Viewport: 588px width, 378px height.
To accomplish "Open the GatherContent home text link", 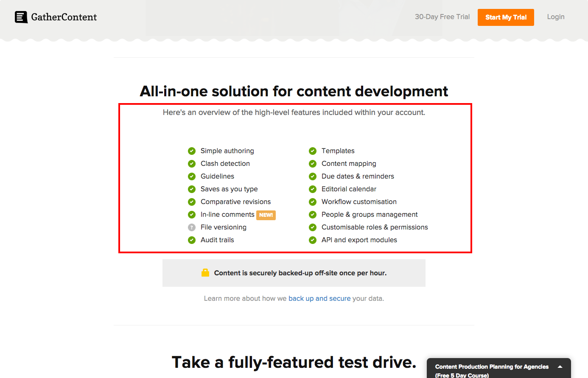I will [64, 17].
